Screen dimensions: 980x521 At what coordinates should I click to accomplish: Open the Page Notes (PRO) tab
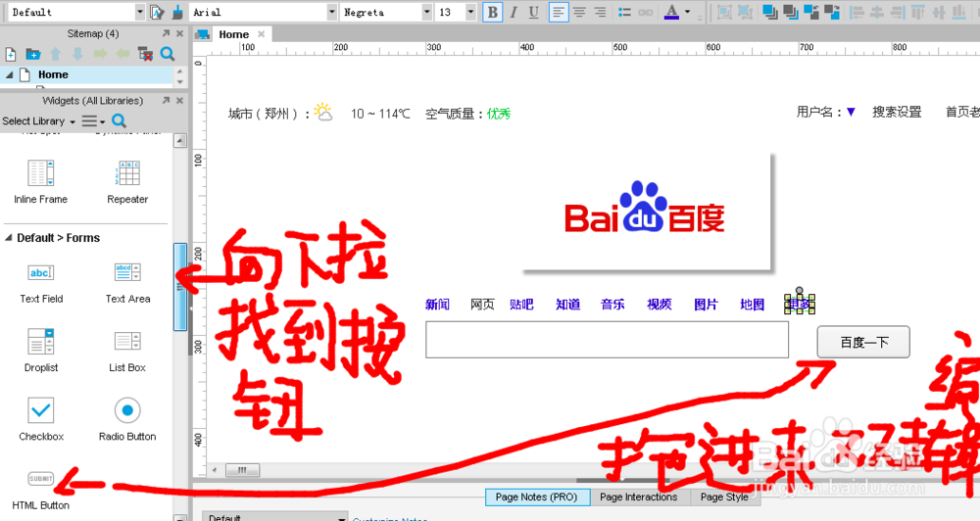pyautogui.click(x=536, y=497)
